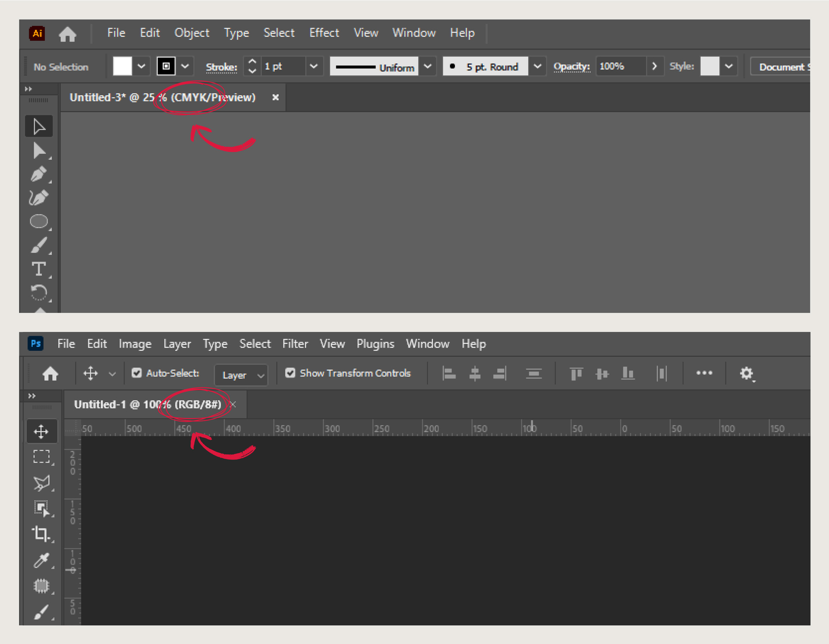Disable Show Transform Controls
Viewport: 829px width, 644px height.
(x=290, y=373)
